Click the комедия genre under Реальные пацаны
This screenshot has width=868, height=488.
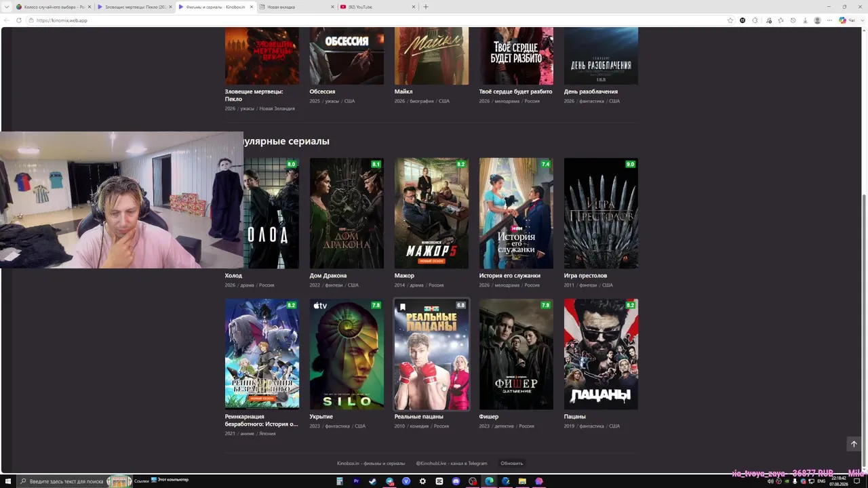pos(419,426)
